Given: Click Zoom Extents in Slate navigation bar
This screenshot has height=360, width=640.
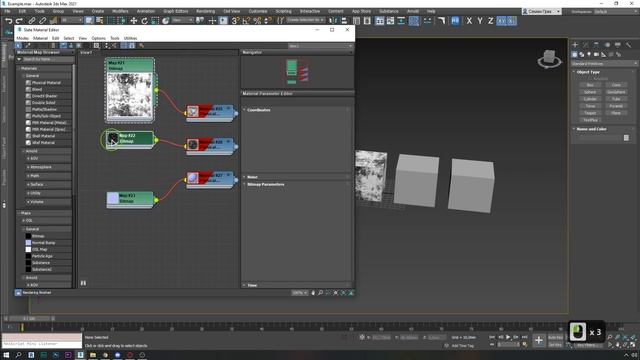Looking at the screenshot, I should click(x=336, y=293).
